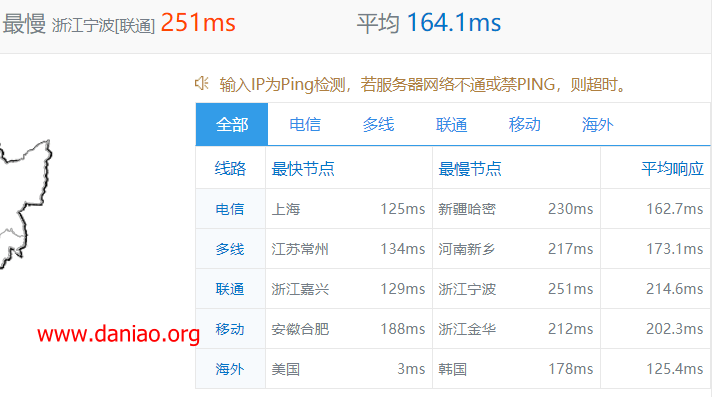The width and height of the screenshot is (712, 397).
Task: Click the 162.7ms average value
Action: 675,209
